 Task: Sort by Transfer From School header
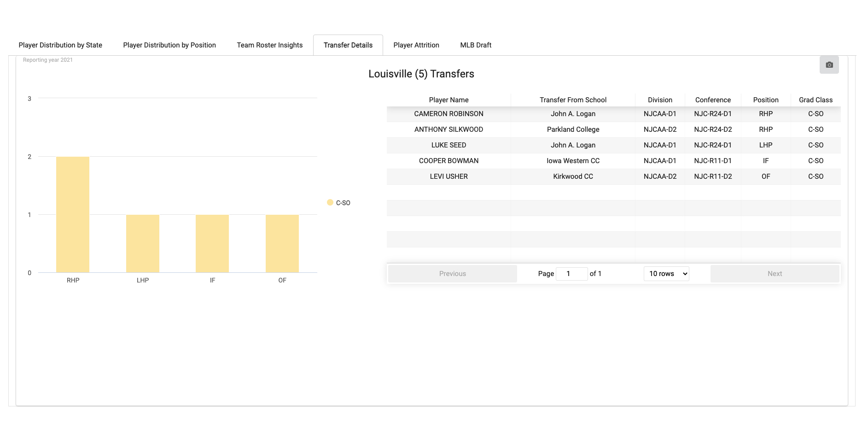point(573,100)
